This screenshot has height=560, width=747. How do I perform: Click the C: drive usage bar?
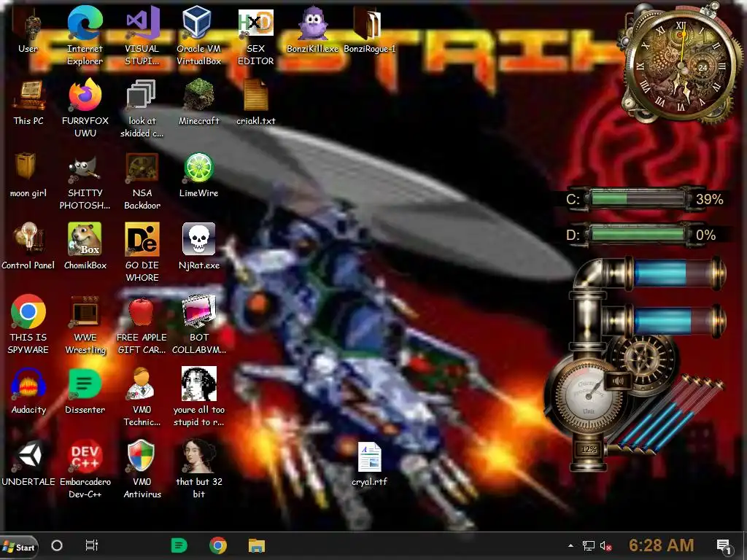point(638,198)
